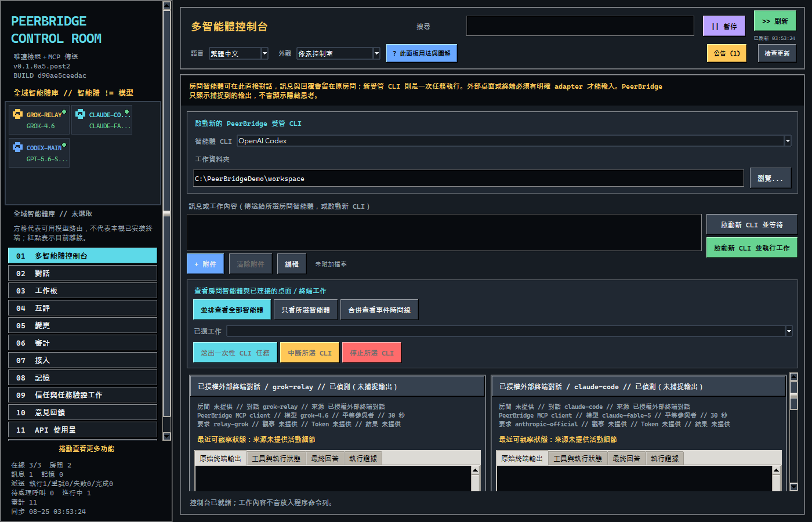Screen dimensions: 812x522
Task: Switch to 合併查看事件時間線 view mode
Action: click(379, 310)
